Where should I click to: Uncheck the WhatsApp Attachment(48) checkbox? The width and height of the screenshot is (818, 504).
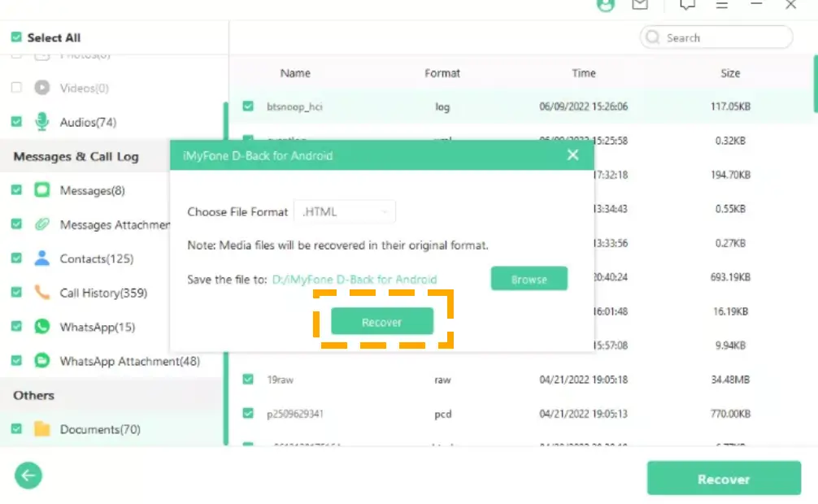(16, 360)
